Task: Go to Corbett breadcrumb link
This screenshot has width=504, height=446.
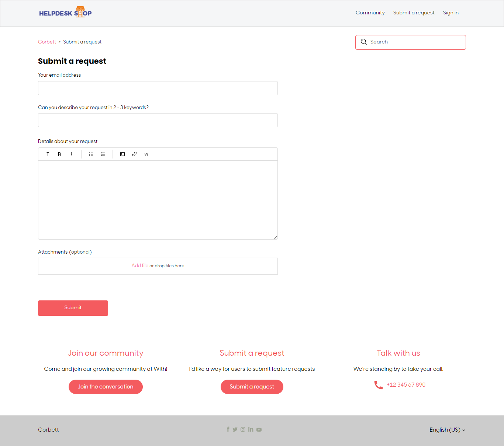Action: 47,42
